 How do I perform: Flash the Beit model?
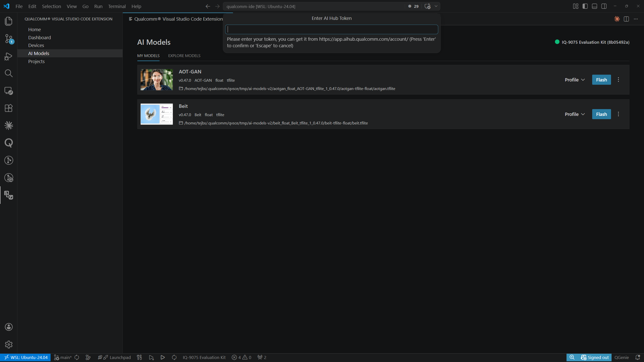[601, 114]
